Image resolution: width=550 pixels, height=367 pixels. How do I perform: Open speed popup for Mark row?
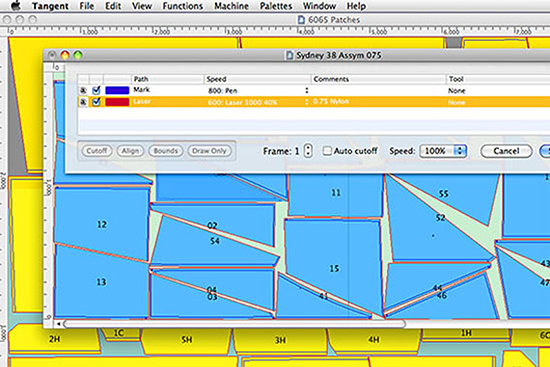[x=307, y=91]
